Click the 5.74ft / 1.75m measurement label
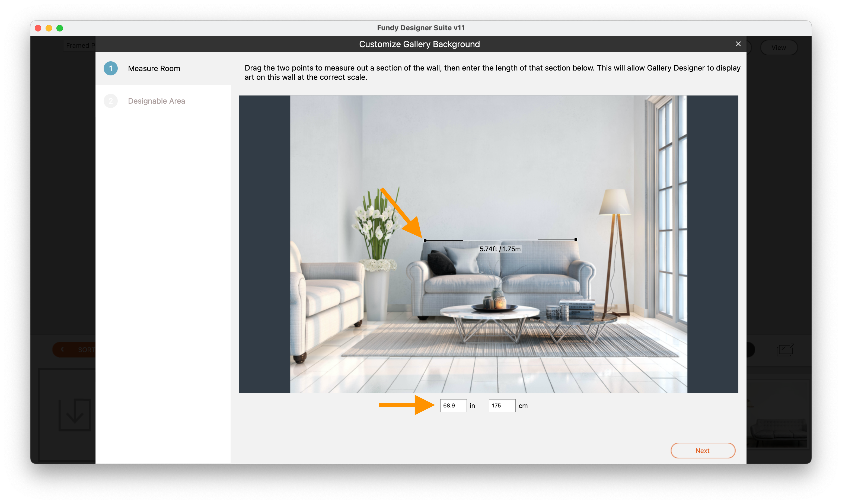 coord(500,248)
